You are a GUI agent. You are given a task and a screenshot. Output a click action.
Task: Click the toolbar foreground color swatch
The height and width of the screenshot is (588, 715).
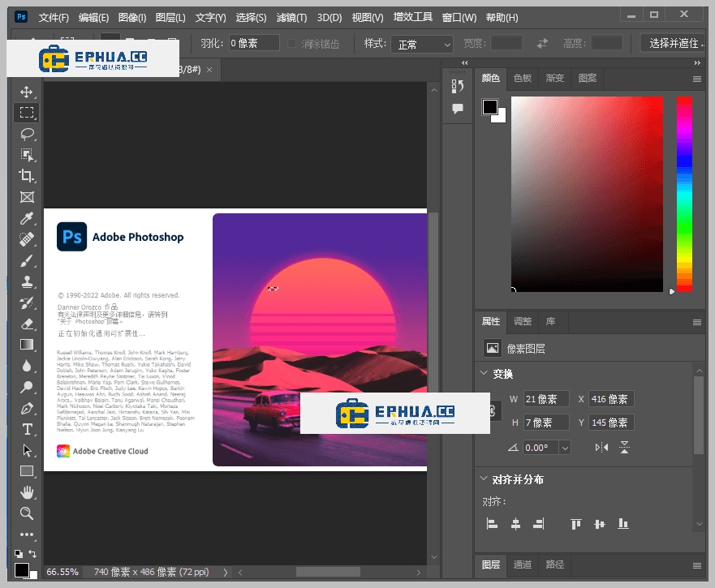[21, 570]
